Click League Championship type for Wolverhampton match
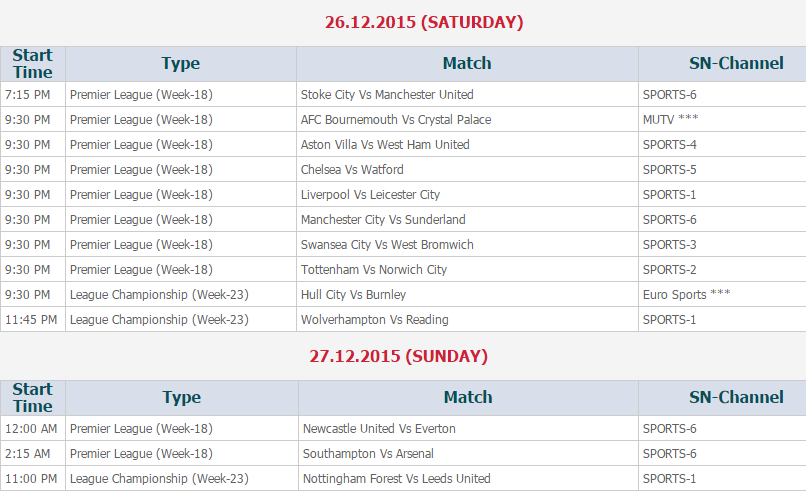The width and height of the screenshot is (806, 491). coord(159,320)
